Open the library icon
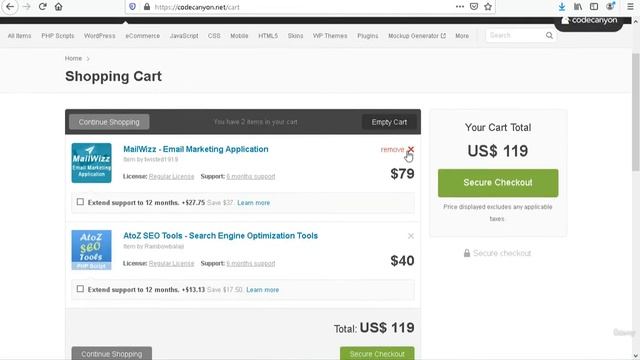The image size is (640, 360). click(x=578, y=7)
